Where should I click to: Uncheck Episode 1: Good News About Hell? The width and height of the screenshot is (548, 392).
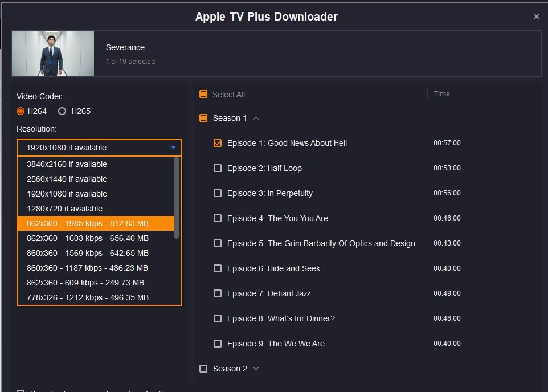click(x=218, y=143)
